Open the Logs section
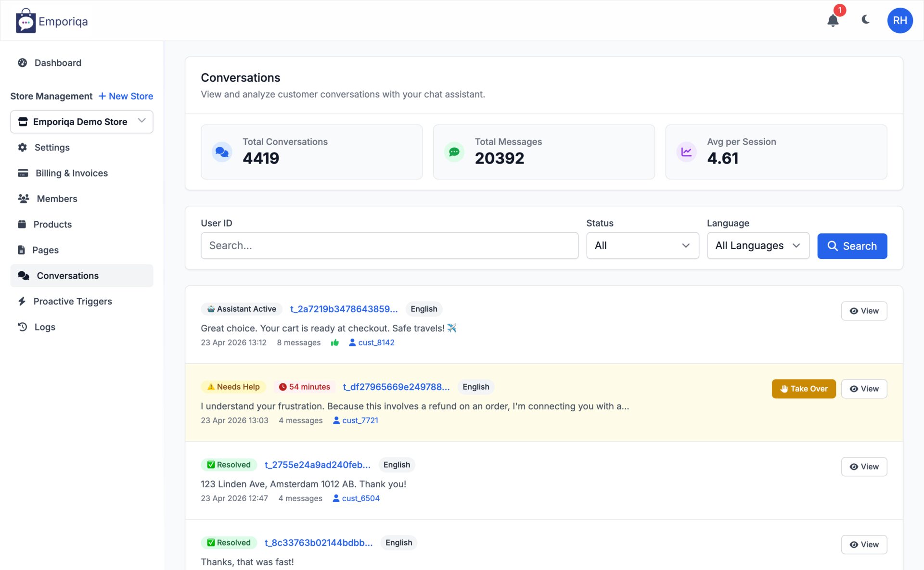Viewport: 924px width, 570px height. point(44,327)
